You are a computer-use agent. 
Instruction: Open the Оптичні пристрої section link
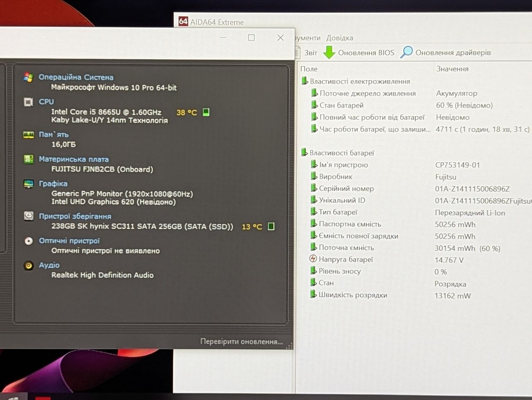pos(69,241)
